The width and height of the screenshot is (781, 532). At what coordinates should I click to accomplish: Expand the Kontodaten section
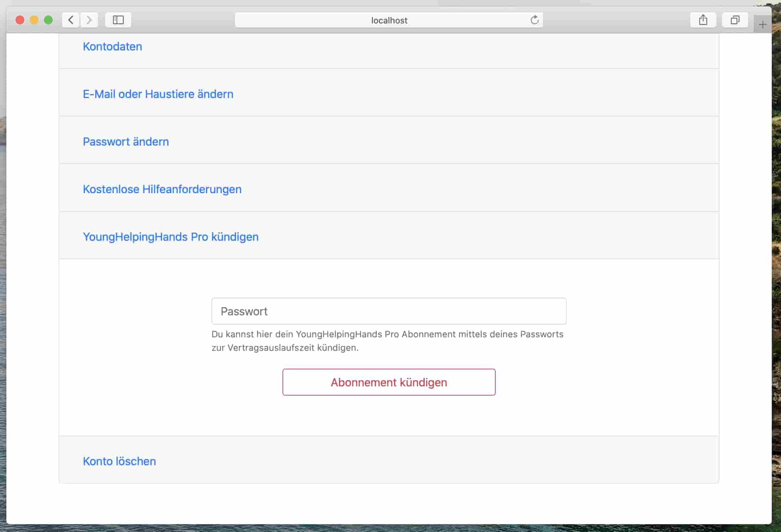tap(112, 47)
